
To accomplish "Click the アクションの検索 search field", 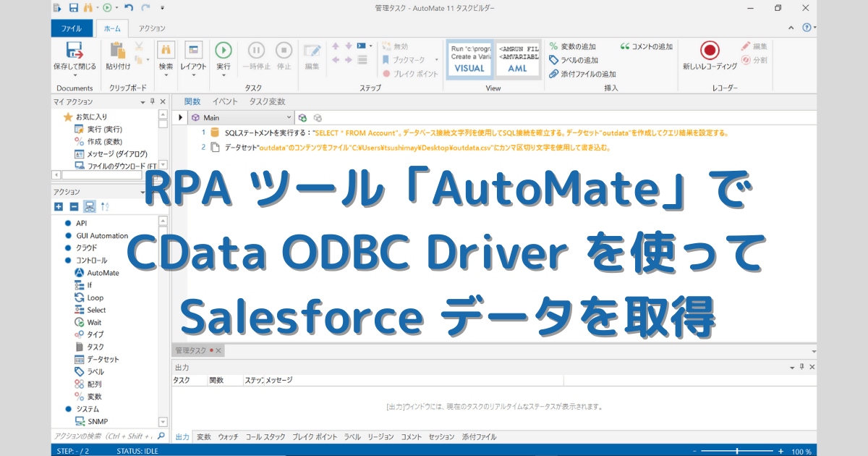I will click(103, 436).
